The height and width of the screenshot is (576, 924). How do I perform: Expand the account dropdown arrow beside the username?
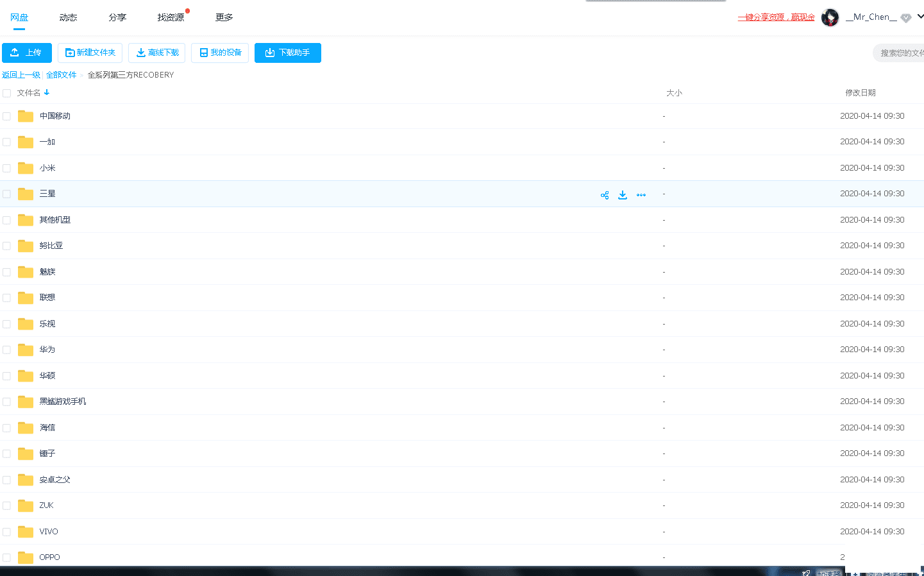pos(920,17)
